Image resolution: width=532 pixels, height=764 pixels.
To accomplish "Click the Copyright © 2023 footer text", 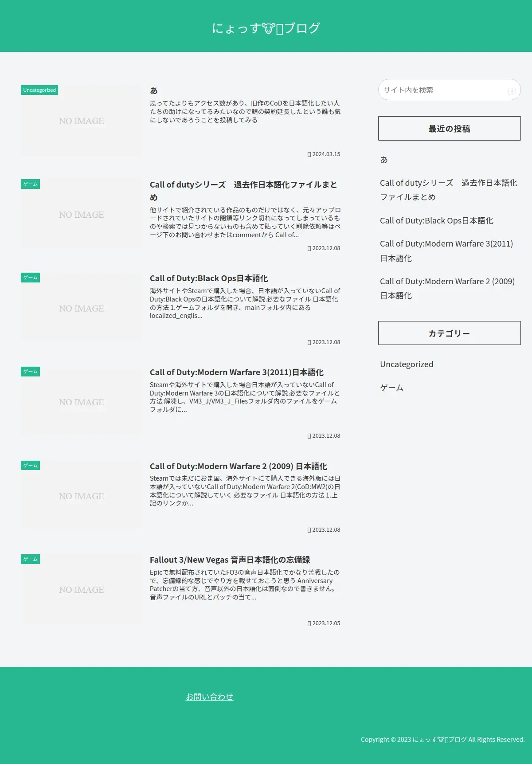I will point(442,739).
